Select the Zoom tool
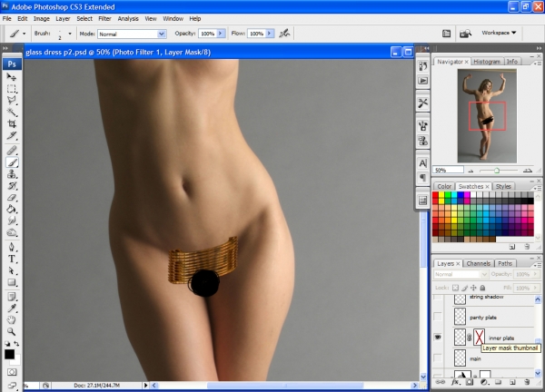 coord(12,331)
